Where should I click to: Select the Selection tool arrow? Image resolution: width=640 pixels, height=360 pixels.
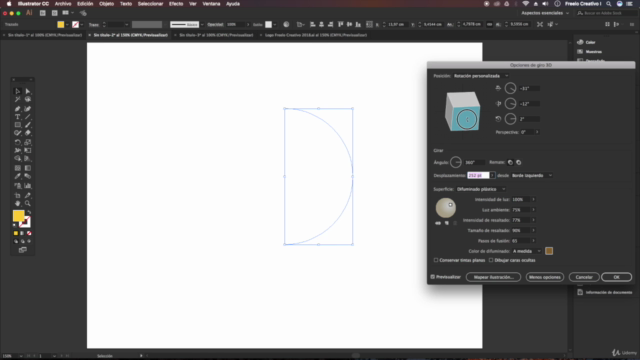click(x=18, y=91)
